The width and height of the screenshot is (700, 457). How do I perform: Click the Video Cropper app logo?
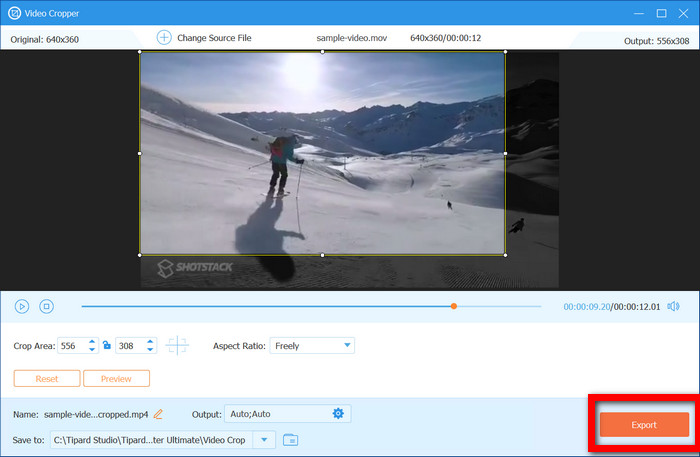(x=14, y=13)
